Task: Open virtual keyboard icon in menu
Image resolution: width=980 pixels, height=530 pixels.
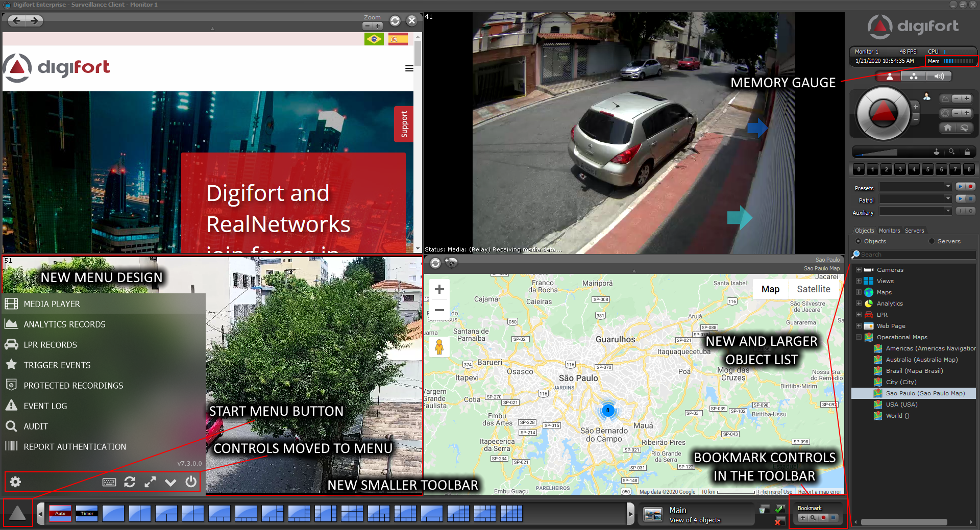Action: click(109, 482)
